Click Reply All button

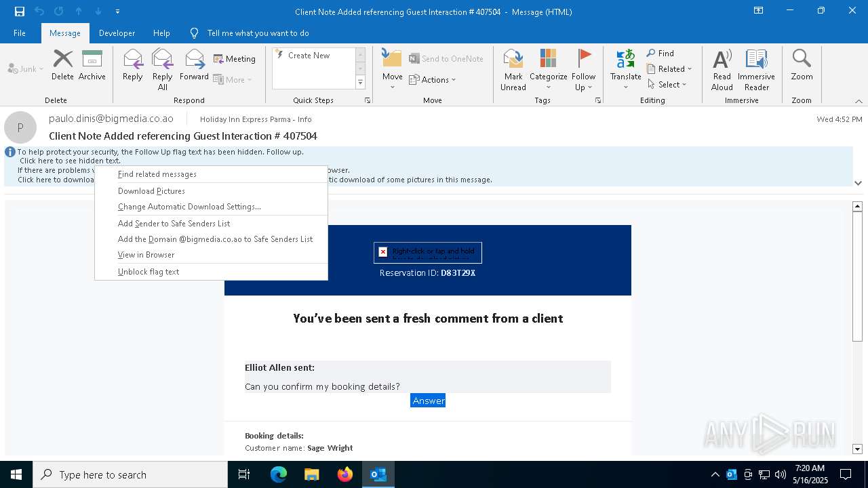pos(163,69)
